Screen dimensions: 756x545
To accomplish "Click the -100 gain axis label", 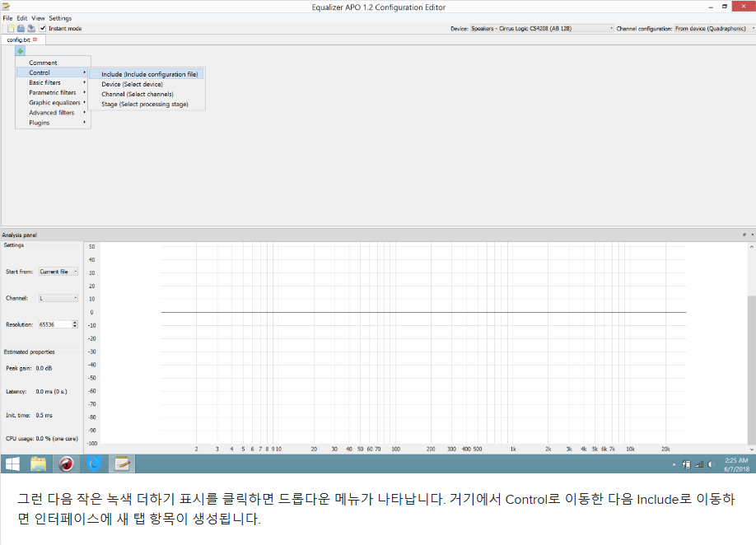I will tap(91, 443).
